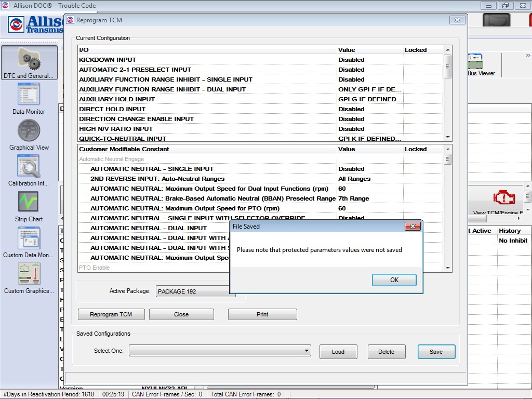
Task: Open Custom Data Monitor icon
Action: point(29,238)
